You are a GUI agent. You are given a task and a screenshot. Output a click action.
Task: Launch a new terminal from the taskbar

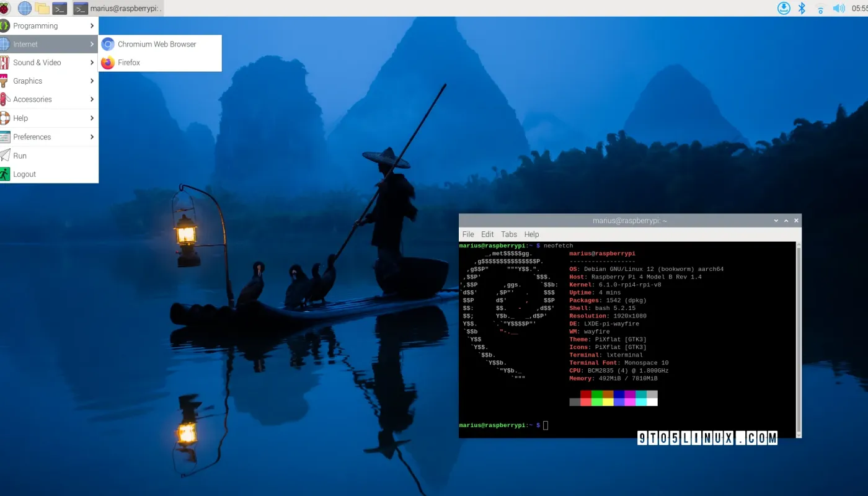tap(58, 8)
